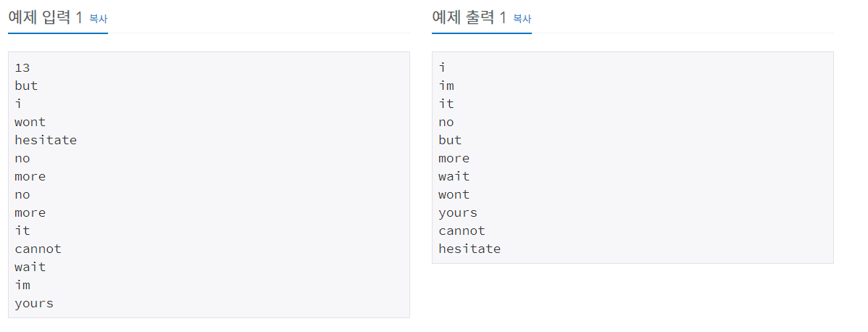Select 'yours' in the sample input box

tap(34, 303)
